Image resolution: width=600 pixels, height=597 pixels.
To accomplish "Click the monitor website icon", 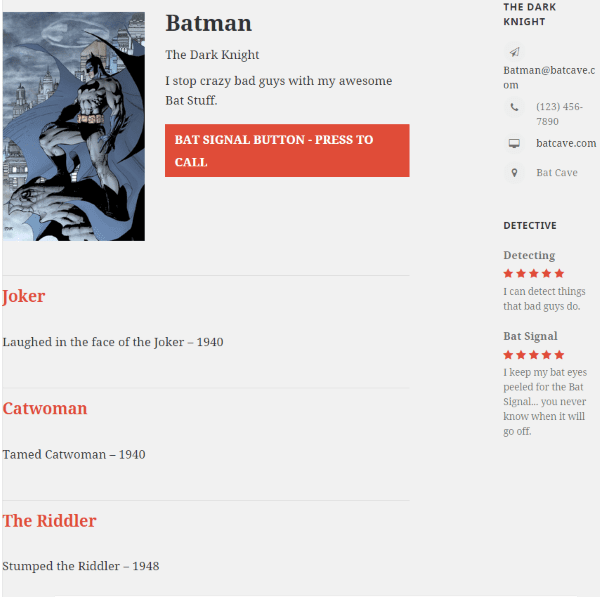I will 514,143.
